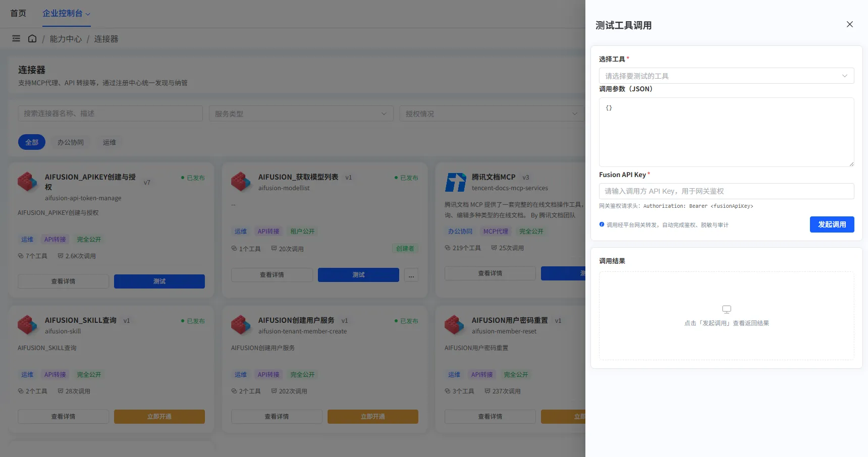Click 测试 on AIFUSION_获取模型列表 card
868x457 pixels.
tap(358, 275)
